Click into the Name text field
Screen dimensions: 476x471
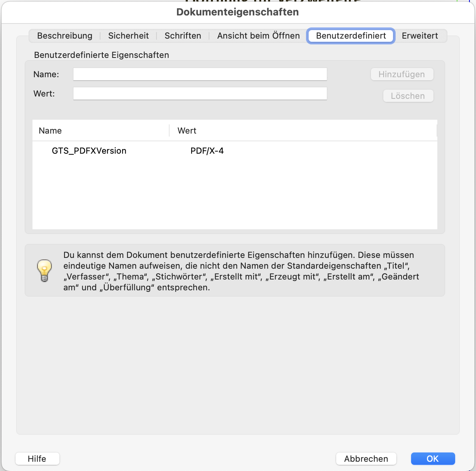(200, 74)
